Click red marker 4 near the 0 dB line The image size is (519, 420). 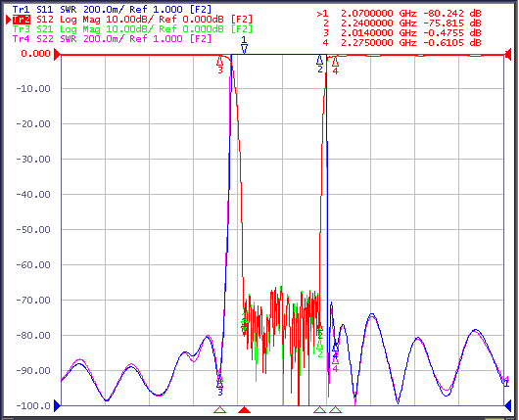coord(335,66)
